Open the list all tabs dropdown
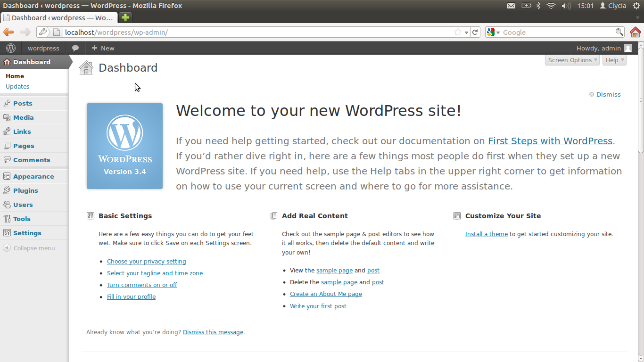Viewport: 644px width, 362px height. [x=637, y=18]
